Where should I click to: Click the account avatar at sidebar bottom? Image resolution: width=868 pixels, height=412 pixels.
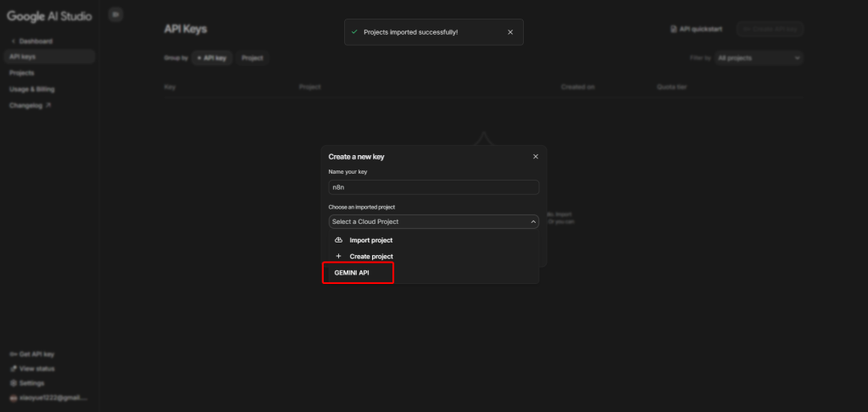pos(13,398)
